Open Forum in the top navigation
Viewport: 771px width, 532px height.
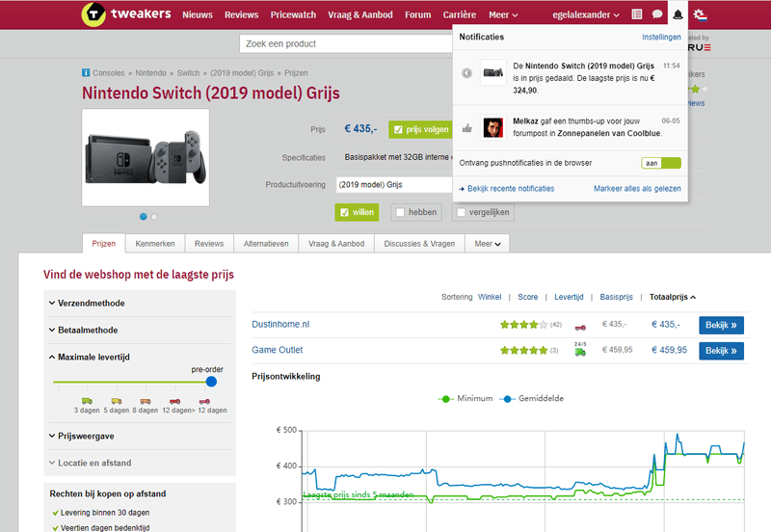418,14
